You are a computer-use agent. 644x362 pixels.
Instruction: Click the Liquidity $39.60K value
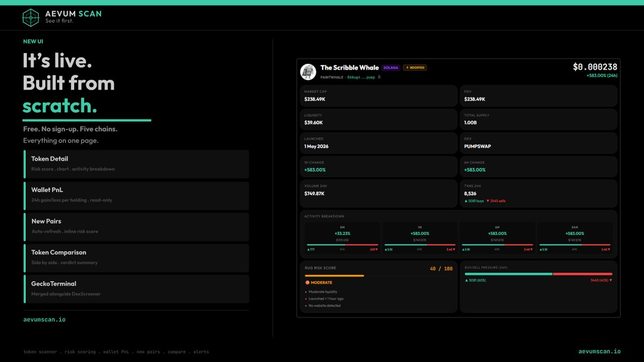(x=313, y=123)
